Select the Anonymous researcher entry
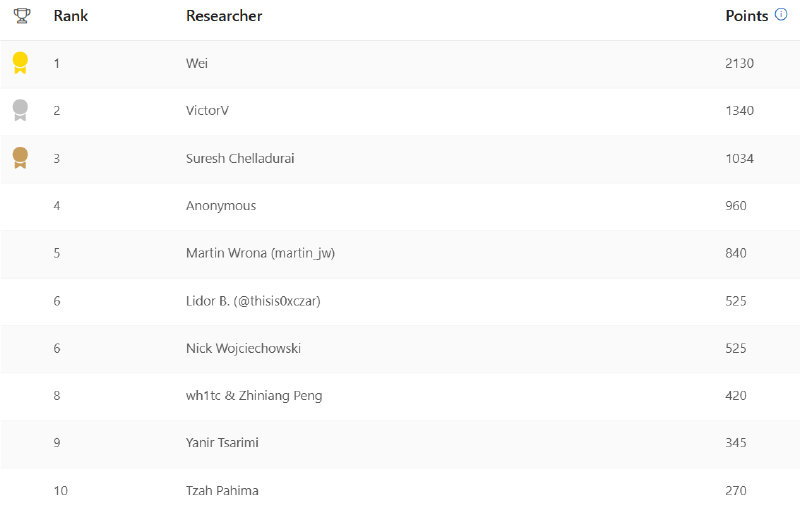The height and width of the screenshot is (515, 800). [x=221, y=206]
